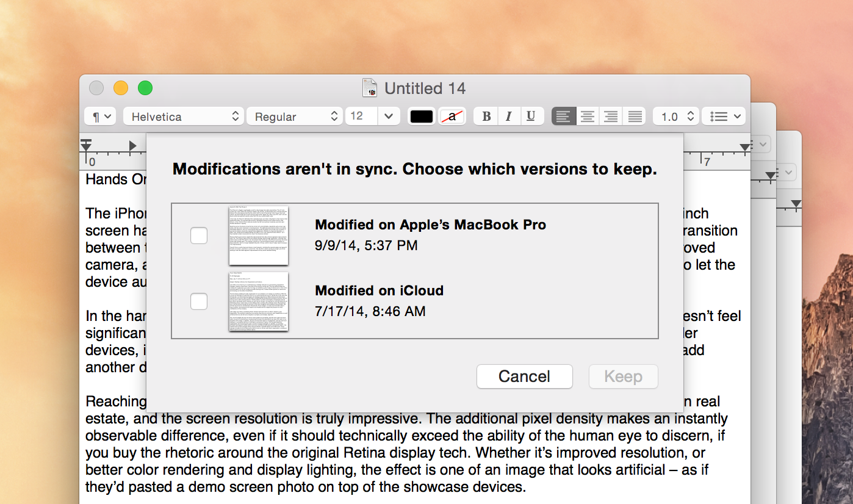Open the paragraph styles dropdown
Image resolution: width=853 pixels, height=504 pixels.
99,116
